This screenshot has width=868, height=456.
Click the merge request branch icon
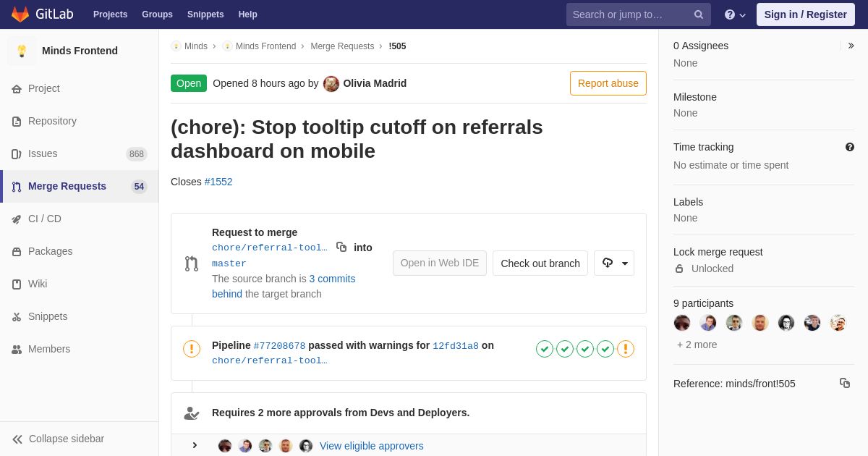click(x=192, y=263)
